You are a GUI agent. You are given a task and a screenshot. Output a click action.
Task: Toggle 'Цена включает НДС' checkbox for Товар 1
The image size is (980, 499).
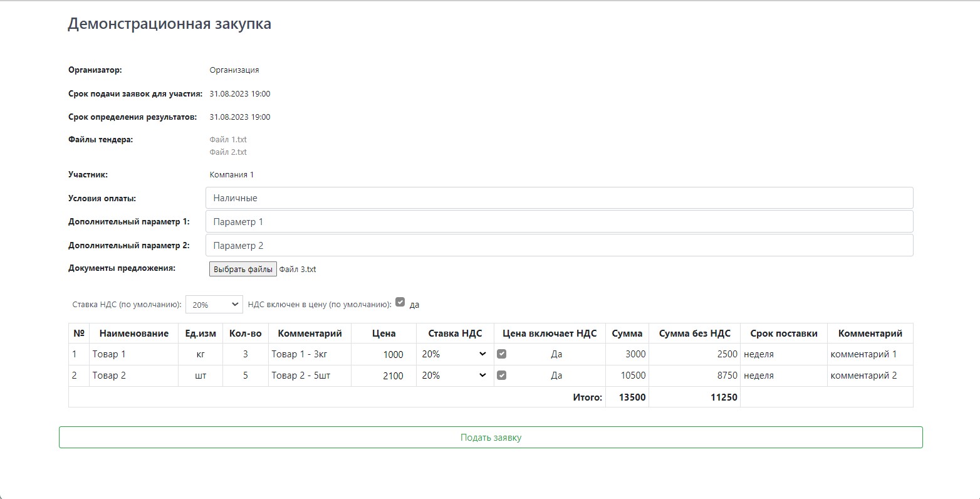coord(501,354)
